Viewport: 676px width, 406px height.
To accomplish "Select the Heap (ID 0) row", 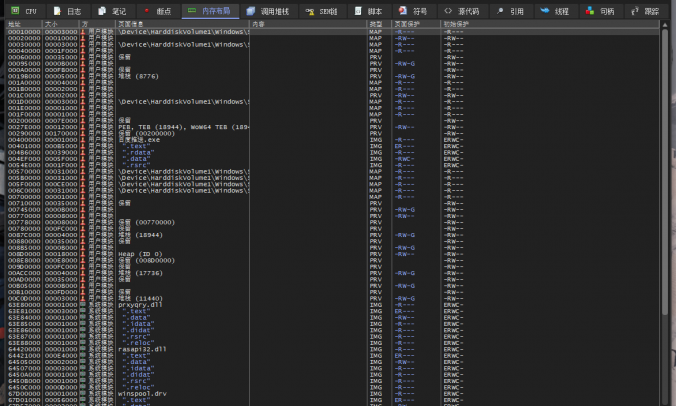I will coord(138,254).
